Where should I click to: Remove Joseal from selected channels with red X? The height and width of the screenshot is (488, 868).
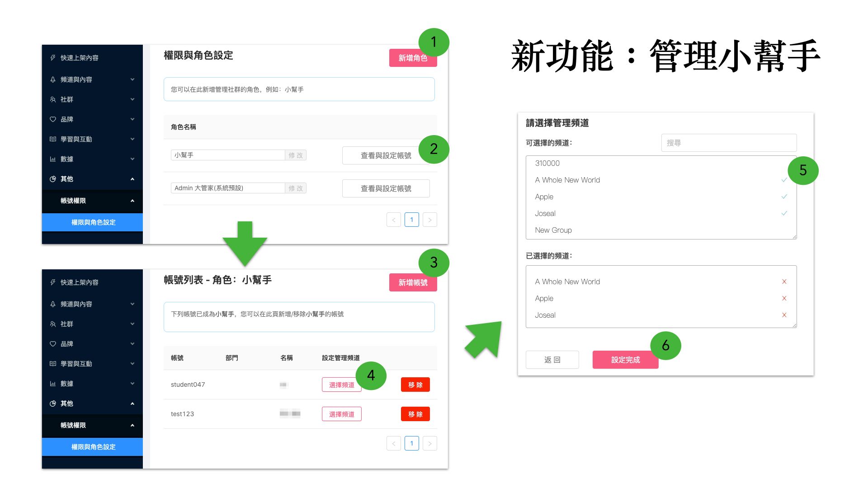pos(784,315)
